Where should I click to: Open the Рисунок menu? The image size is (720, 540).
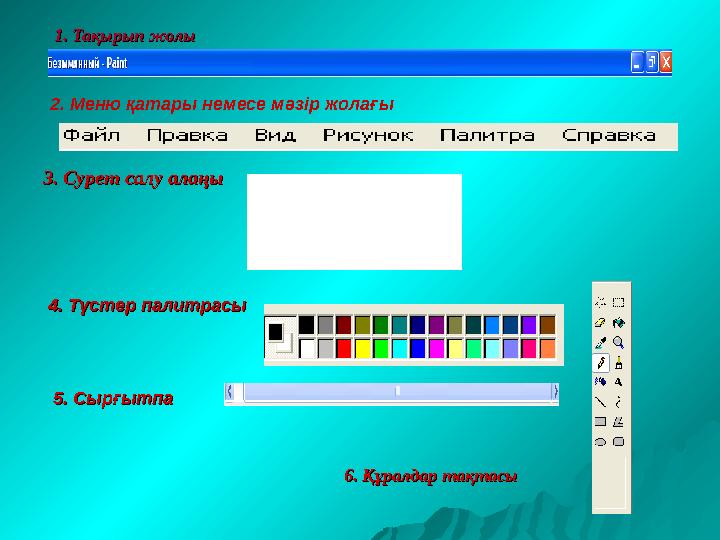pyautogui.click(x=368, y=135)
